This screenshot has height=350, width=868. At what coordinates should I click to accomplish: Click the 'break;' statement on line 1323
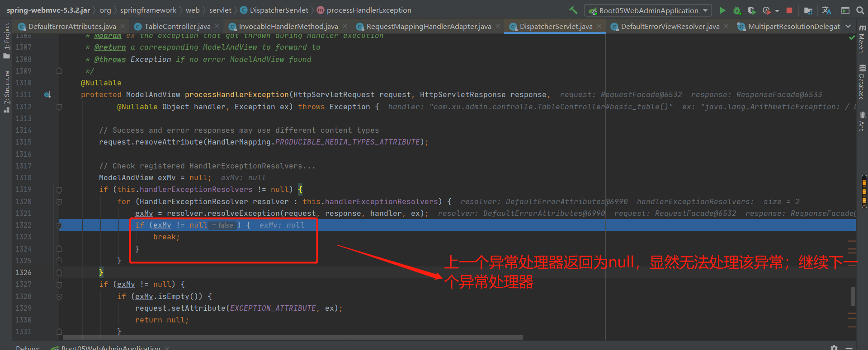pos(166,237)
